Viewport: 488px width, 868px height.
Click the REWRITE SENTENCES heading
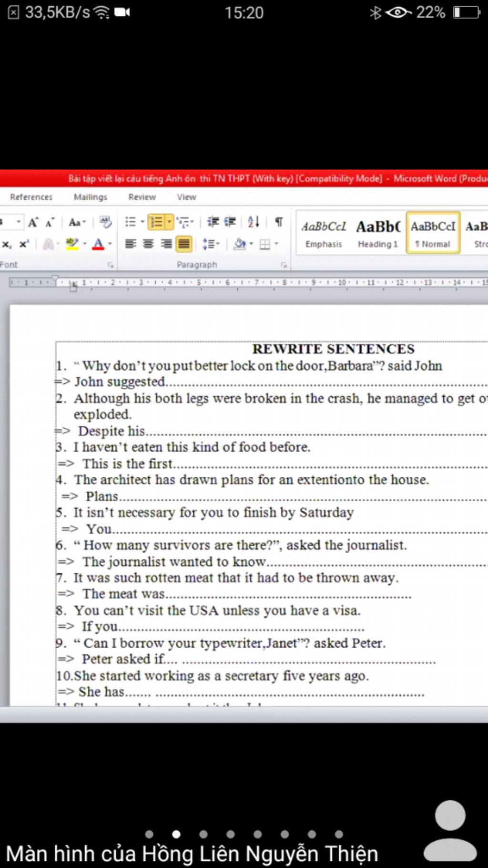(x=333, y=349)
